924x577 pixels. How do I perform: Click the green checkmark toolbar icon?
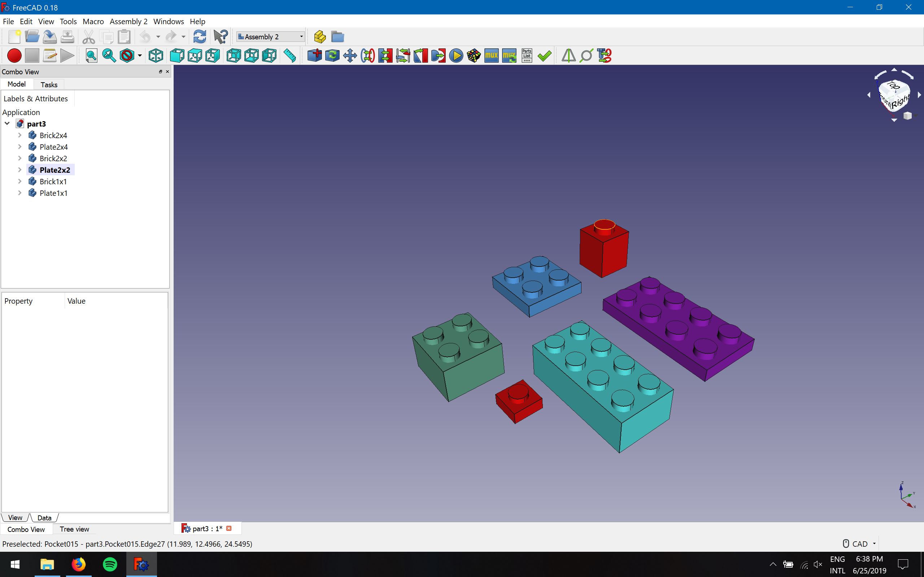click(544, 56)
